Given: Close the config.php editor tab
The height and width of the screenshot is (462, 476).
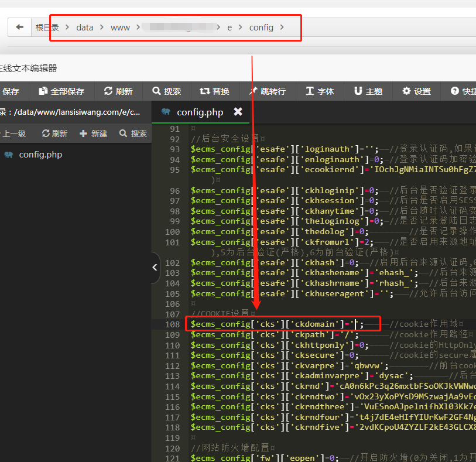Looking at the screenshot, I should (x=238, y=111).
